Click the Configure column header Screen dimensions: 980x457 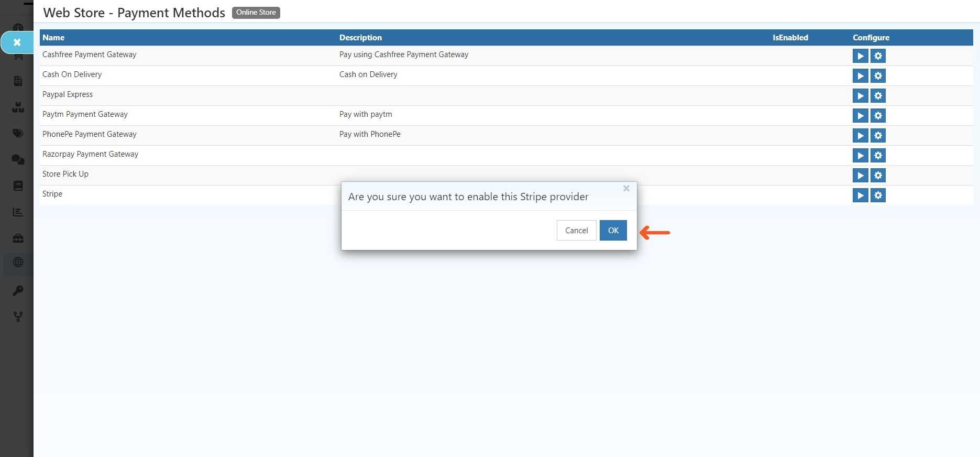tap(871, 38)
